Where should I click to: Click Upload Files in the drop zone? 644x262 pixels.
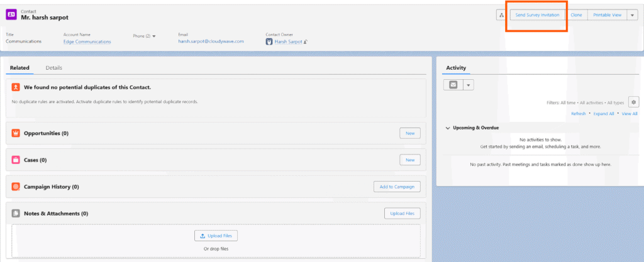[x=216, y=236]
